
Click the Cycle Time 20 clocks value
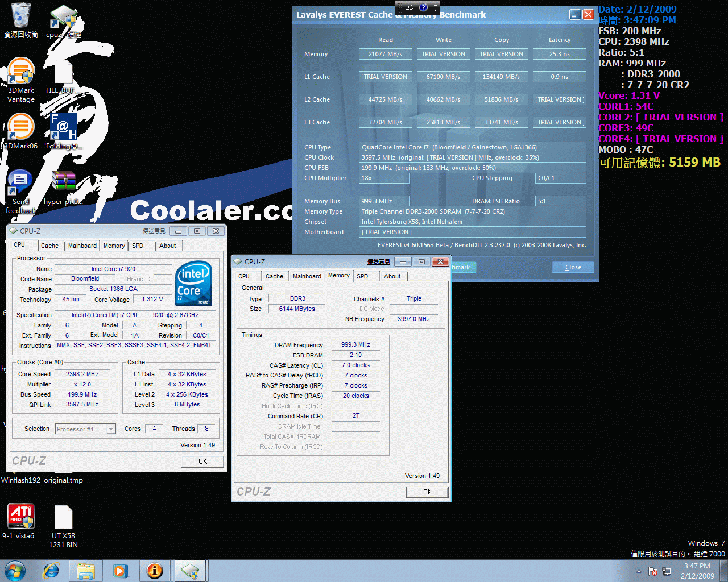click(x=355, y=396)
